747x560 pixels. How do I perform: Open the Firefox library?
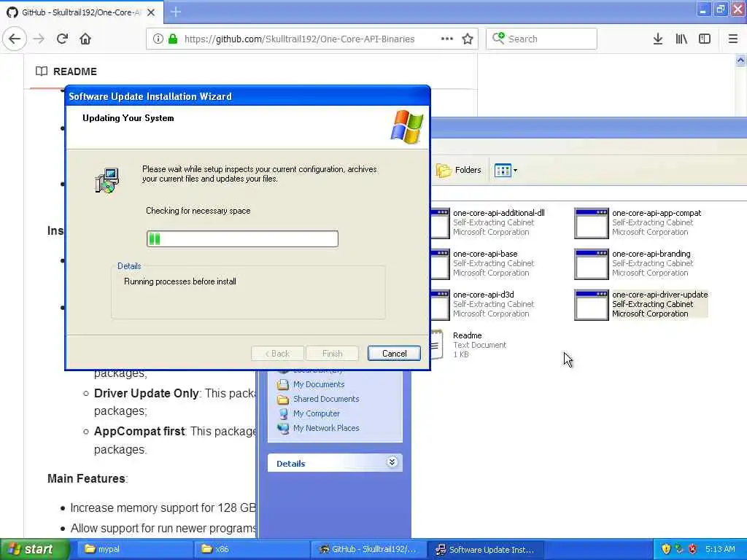point(681,39)
